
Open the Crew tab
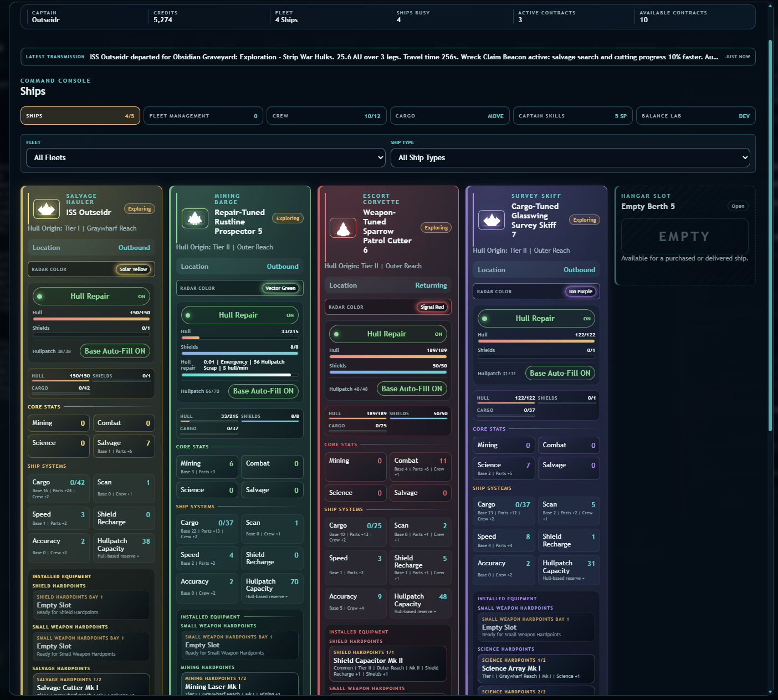[x=326, y=116]
